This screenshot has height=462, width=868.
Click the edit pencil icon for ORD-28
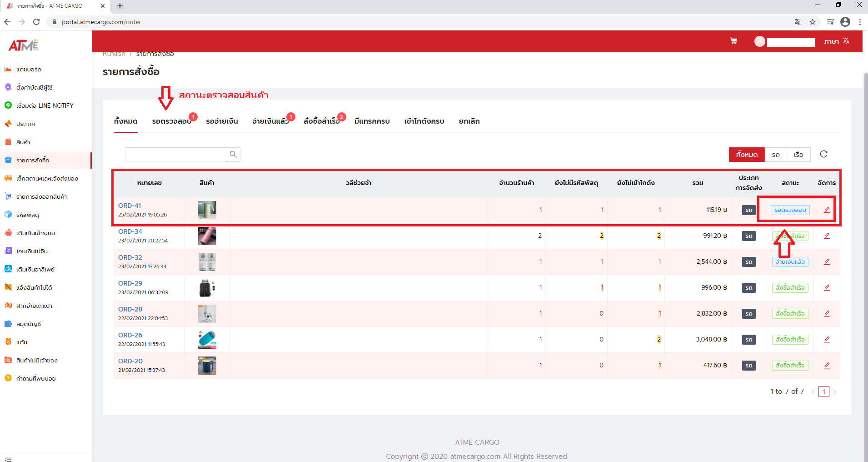coord(827,313)
